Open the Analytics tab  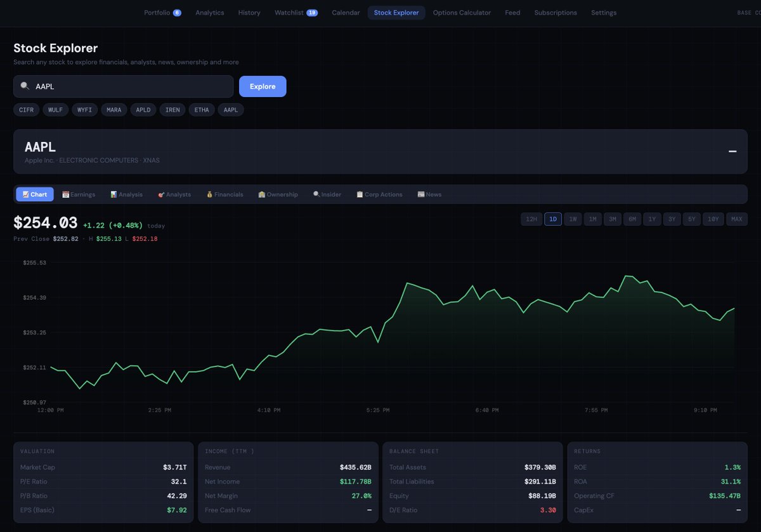pyautogui.click(x=209, y=13)
